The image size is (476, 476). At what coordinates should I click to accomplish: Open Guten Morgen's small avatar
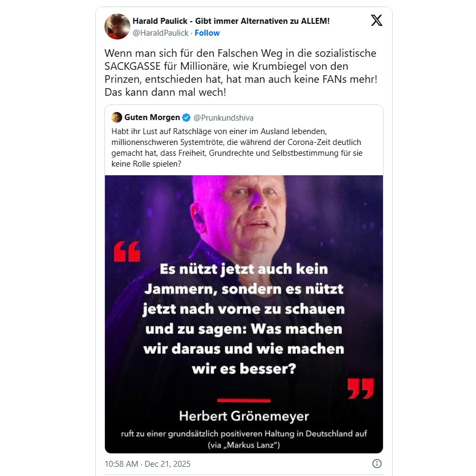(x=117, y=117)
